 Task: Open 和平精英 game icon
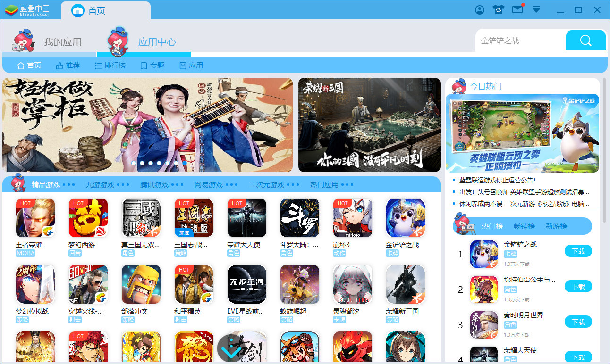pos(194,284)
